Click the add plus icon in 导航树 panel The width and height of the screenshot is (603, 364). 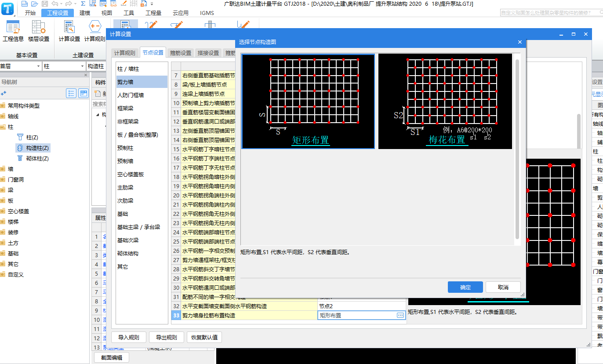(x=4, y=93)
